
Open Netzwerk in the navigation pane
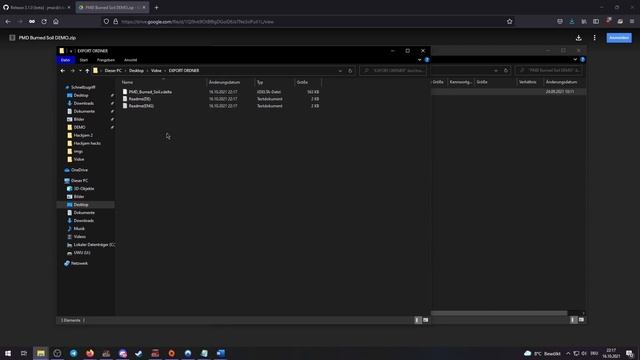click(x=79, y=263)
